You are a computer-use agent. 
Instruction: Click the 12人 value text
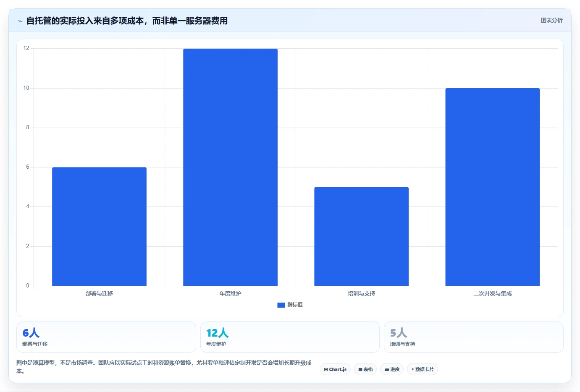point(217,333)
